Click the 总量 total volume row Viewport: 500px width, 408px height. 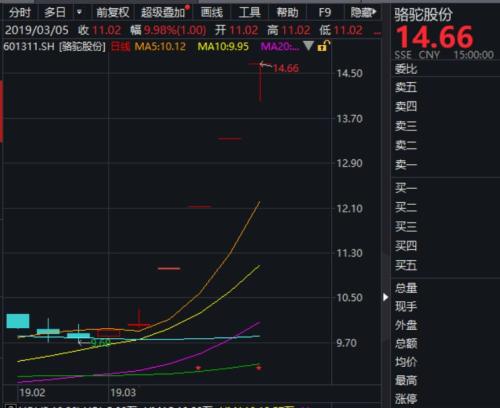pyautogui.click(x=406, y=288)
